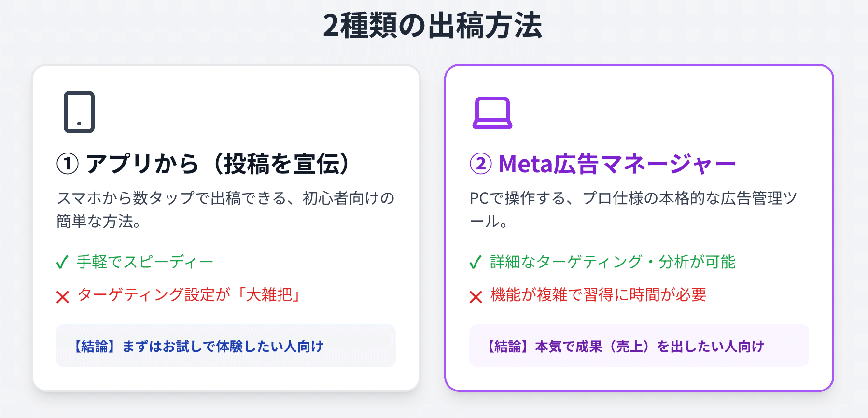Select the アプリから（投稿を宣伝） heading
The image size is (868, 418).
click(x=217, y=164)
